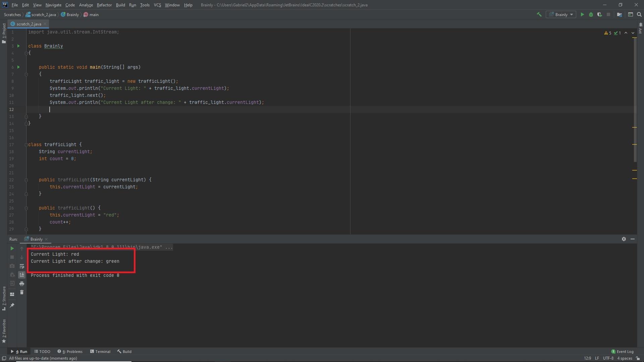Viewport: 644px width, 362px height.
Task: Rerun Brainly from the Run panel
Action: point(12,248)
